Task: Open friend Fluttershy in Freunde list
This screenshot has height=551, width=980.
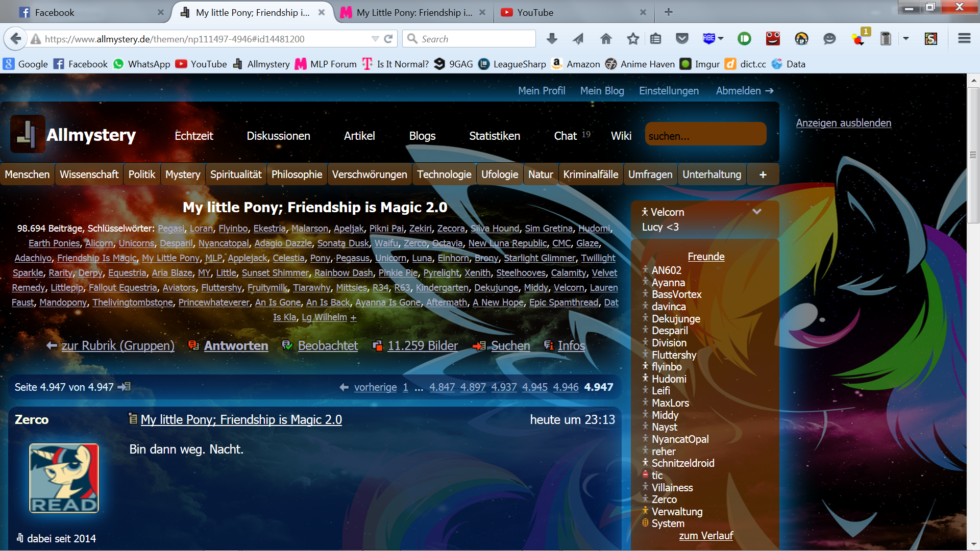Action: [x=674, y=355]
